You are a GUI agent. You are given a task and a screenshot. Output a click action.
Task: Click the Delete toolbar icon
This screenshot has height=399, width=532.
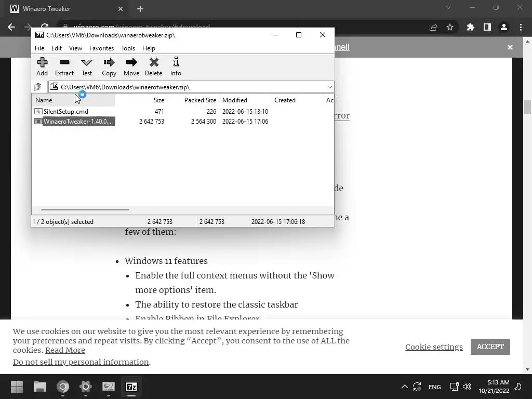(154, 66)
